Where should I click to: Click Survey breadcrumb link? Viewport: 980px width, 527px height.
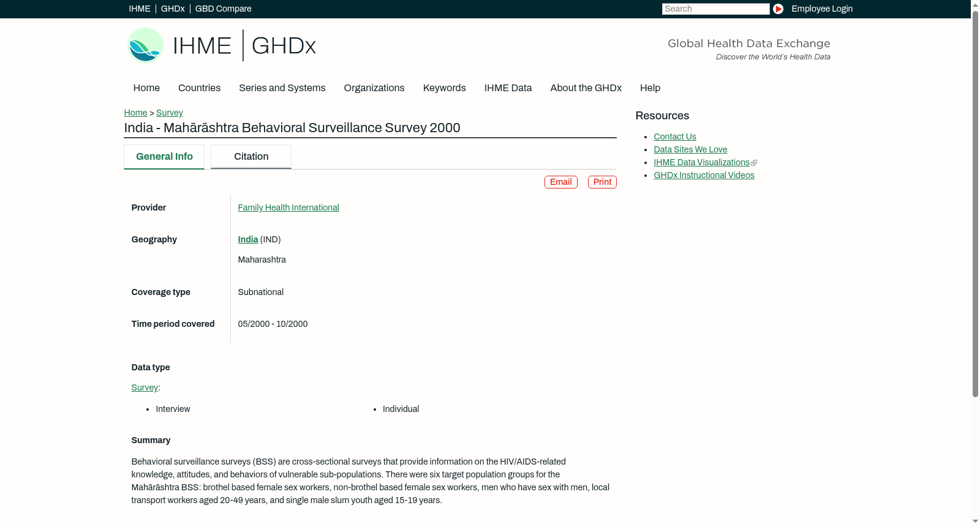click(170, 113)
